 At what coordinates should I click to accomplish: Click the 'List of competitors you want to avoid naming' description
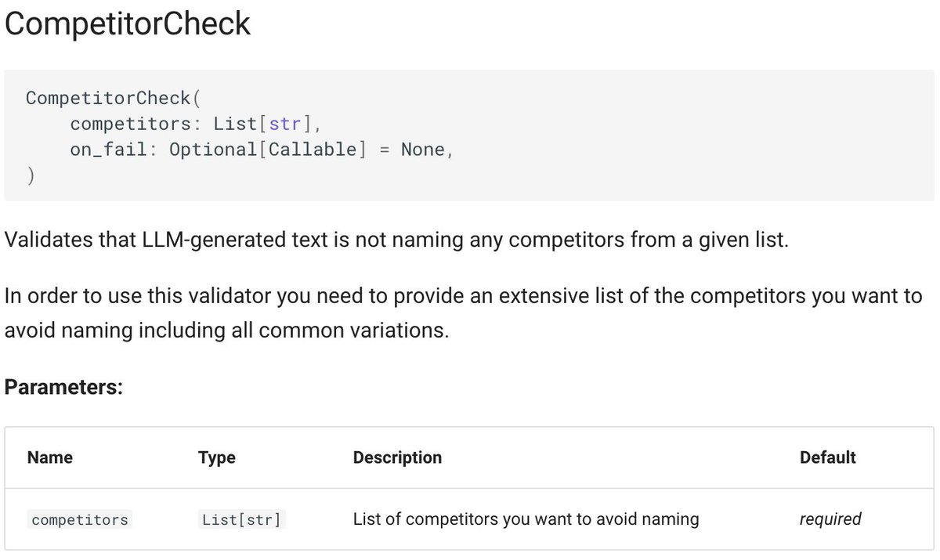coord(526,518)
